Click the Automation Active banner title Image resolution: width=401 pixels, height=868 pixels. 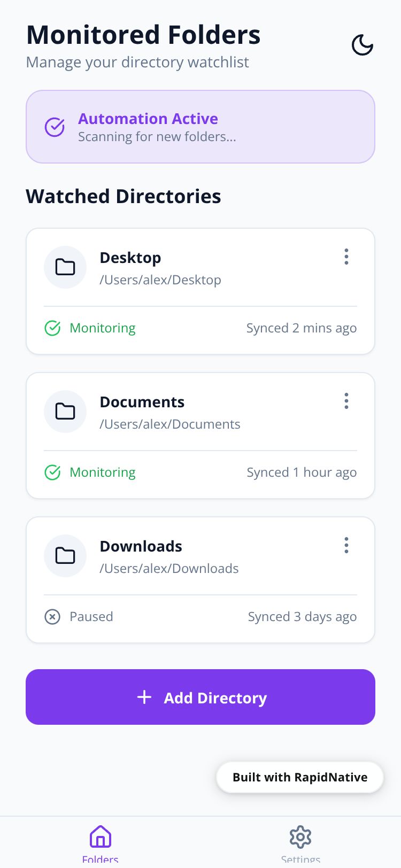click(x=148, y=119)
